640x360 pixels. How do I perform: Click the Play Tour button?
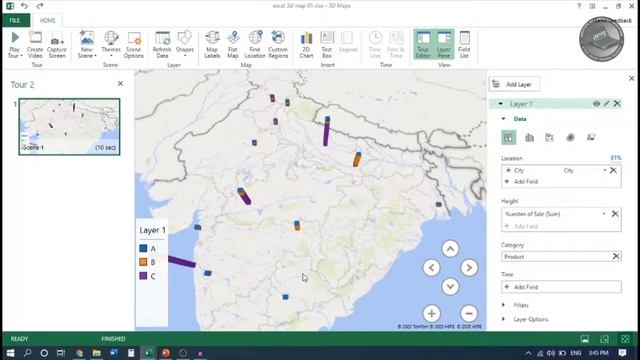[x=15, y=45]
